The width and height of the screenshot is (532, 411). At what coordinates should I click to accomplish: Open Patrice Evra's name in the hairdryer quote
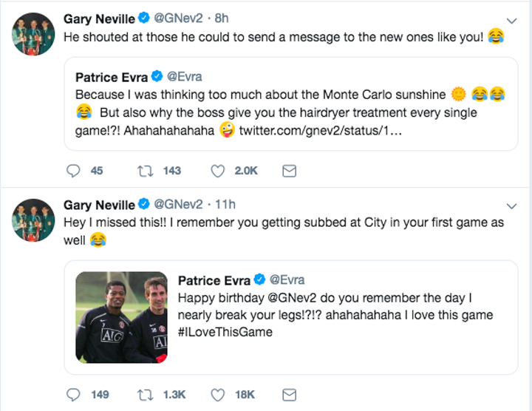click(111, 76)
